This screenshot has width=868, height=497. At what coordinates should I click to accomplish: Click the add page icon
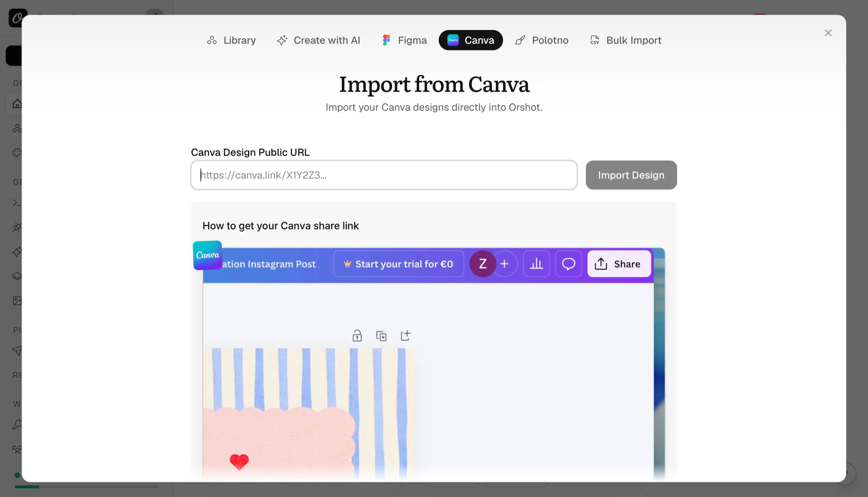(x=405, y=336)
